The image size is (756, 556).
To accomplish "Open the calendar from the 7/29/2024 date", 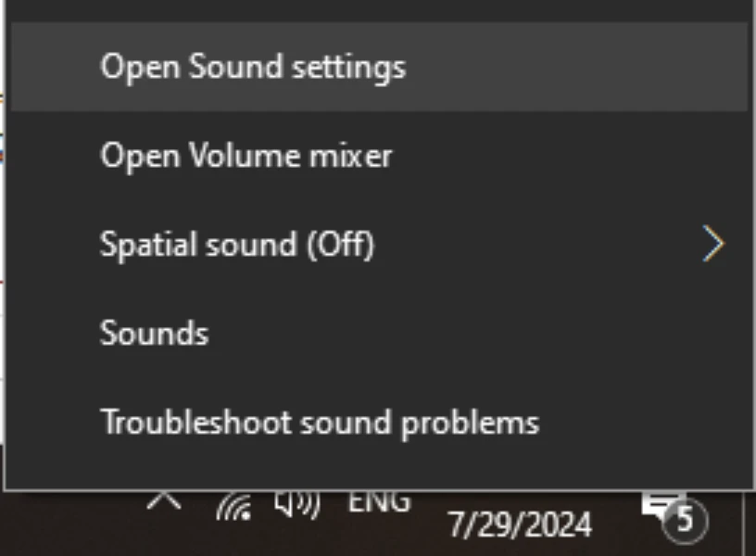I will [x=520, y=525].
